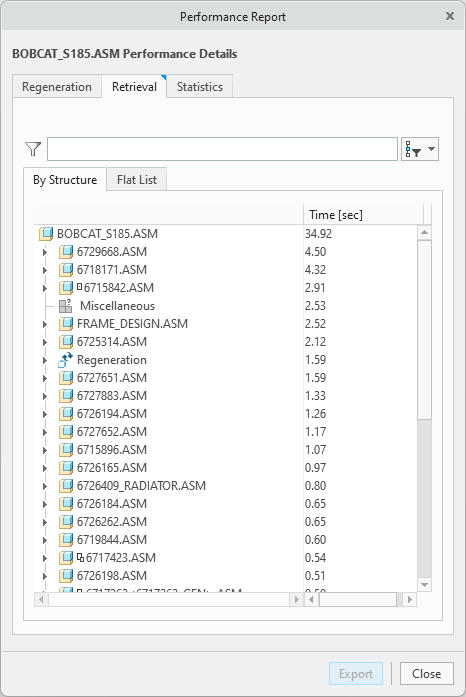Expand the 6726409_RADIATOR.ASM tree node

(x=44, y=486)
